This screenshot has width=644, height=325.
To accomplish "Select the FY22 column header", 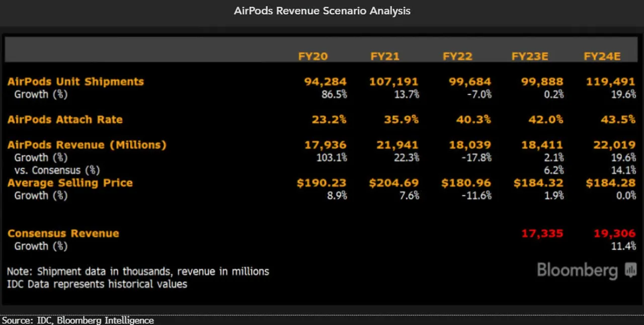I will (x=457, y=56).
